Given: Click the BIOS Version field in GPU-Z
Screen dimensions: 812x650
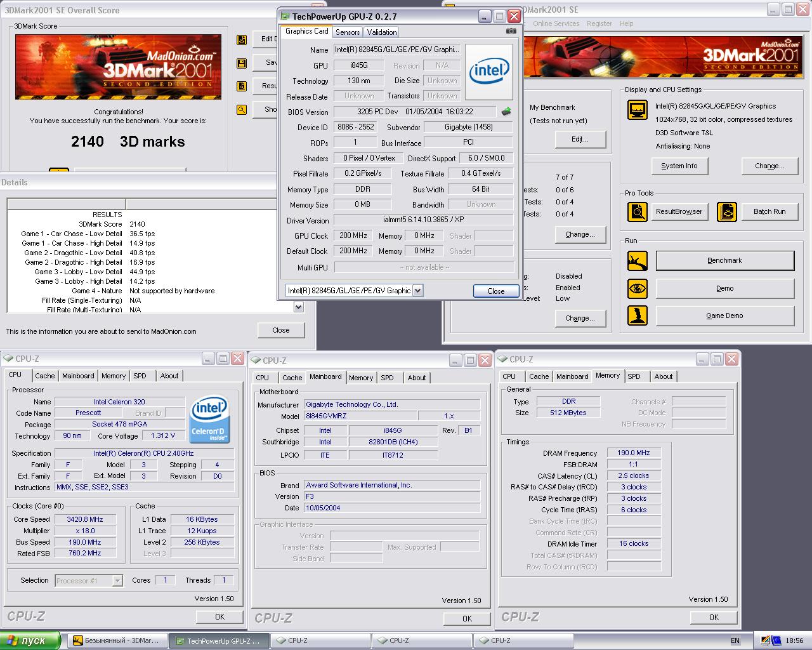Looking at the screenshot, I should [x=415, y=112].
